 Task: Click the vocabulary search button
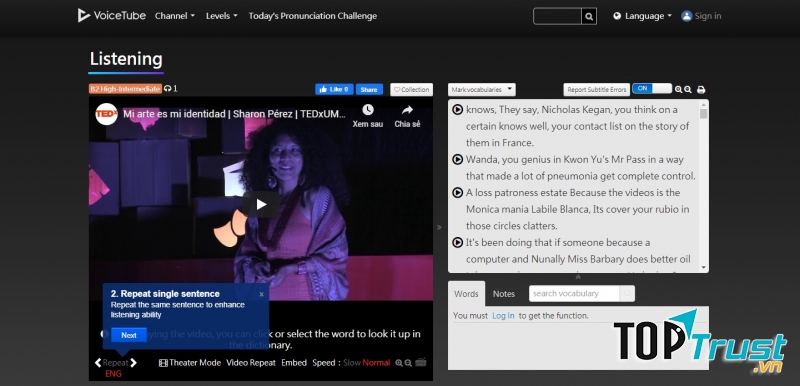click(627, 294)
